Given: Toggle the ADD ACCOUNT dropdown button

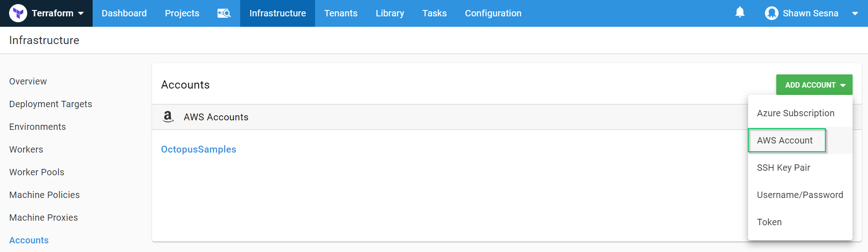Looking at the screenshot, I should point(814,85).
